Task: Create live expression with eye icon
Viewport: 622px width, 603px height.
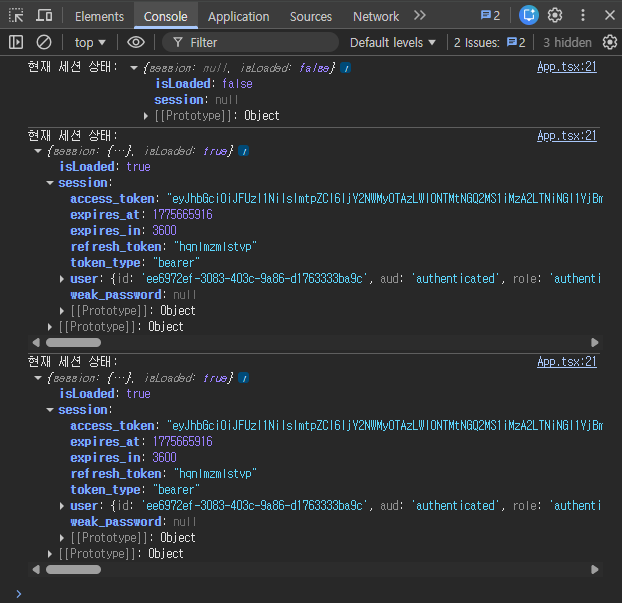Action: click(x=136, y=42)
